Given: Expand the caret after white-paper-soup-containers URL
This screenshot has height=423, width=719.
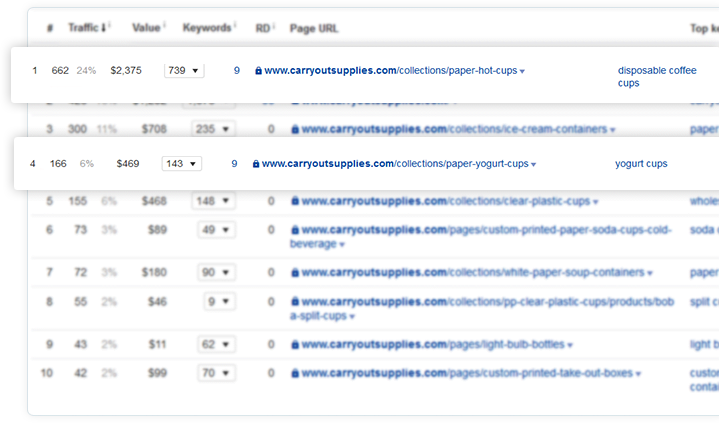Looking at the screenshot, I should tap(649, 273).
